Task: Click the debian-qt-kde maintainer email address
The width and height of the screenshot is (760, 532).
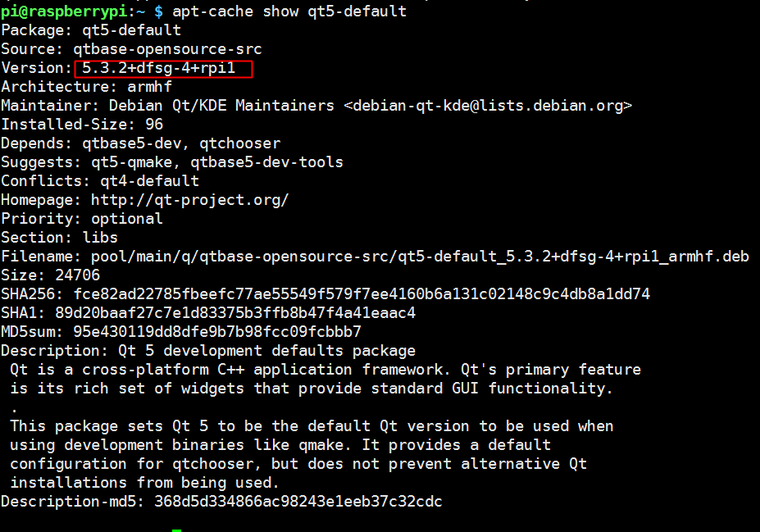Action: point(488,106)
